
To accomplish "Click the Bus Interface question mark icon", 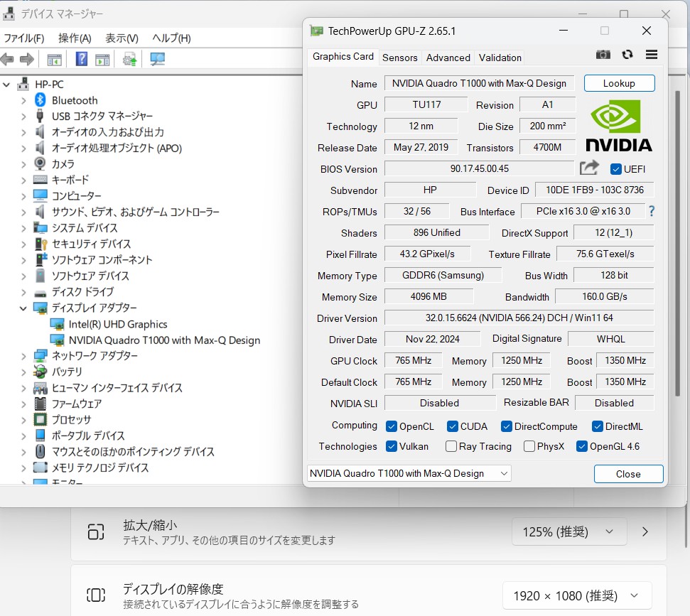I will click(x=652, y=211).
